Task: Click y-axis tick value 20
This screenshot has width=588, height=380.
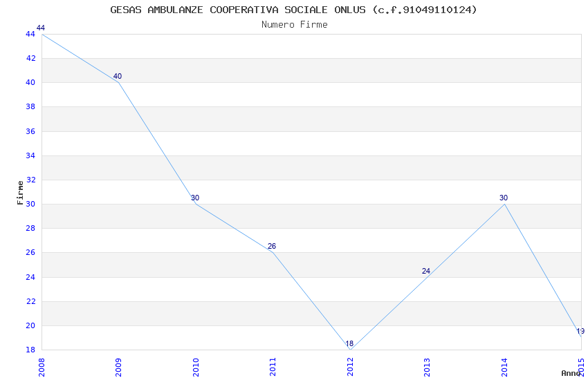Action: (30, 325)
